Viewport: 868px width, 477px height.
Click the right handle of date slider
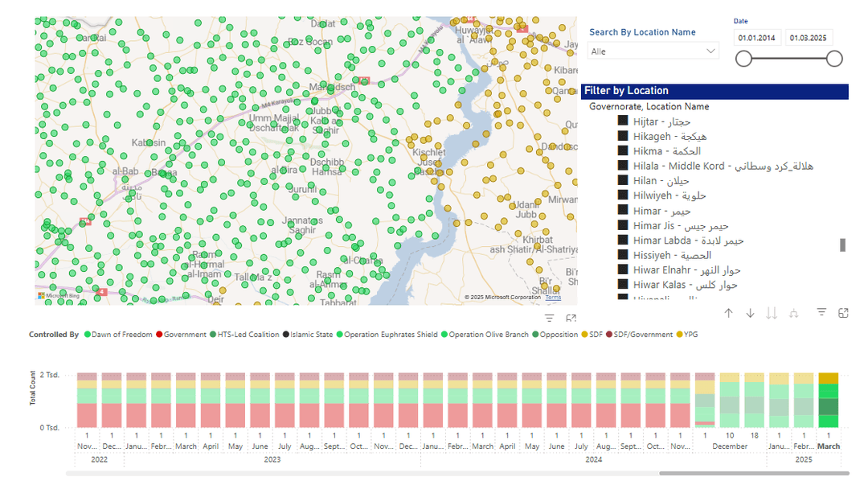pos(834,59)
